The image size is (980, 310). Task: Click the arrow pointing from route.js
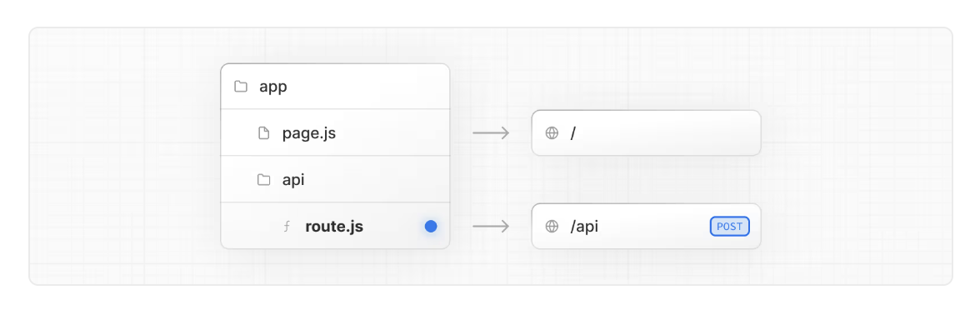[x=491, y=227]
